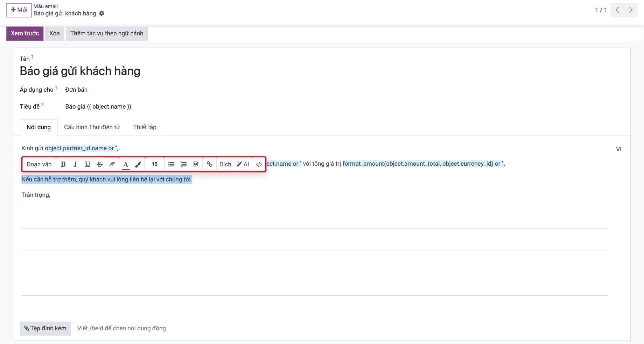Screen dimensions: 644x344
Task: Open the Cấu hình Thư điện tử tab
Action: pos(92,127)
